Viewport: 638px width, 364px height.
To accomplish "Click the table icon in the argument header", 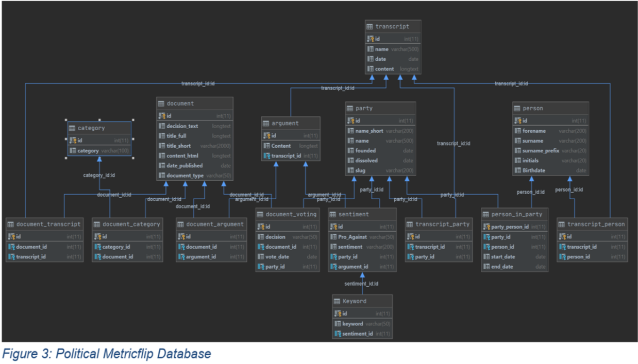I will tap(266, 124).
